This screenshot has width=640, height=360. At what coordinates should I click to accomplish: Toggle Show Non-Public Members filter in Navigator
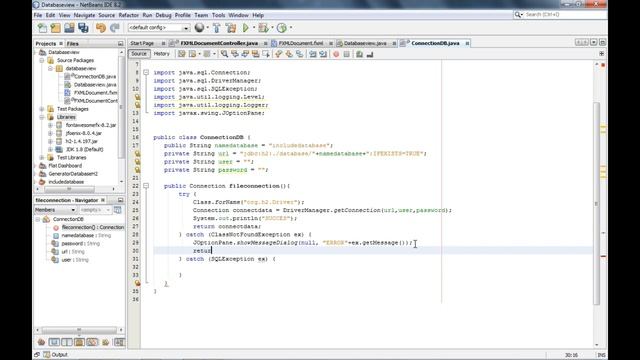(x=79, y=342)
